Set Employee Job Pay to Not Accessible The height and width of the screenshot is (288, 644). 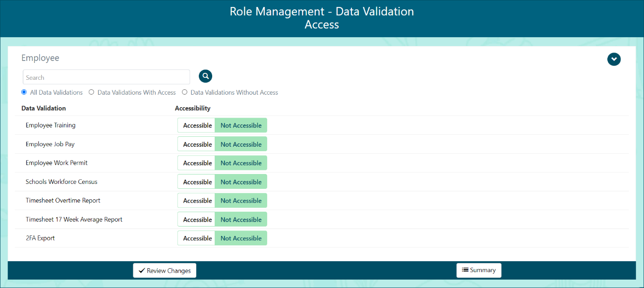pyautogui.click(x=241, y=144)
